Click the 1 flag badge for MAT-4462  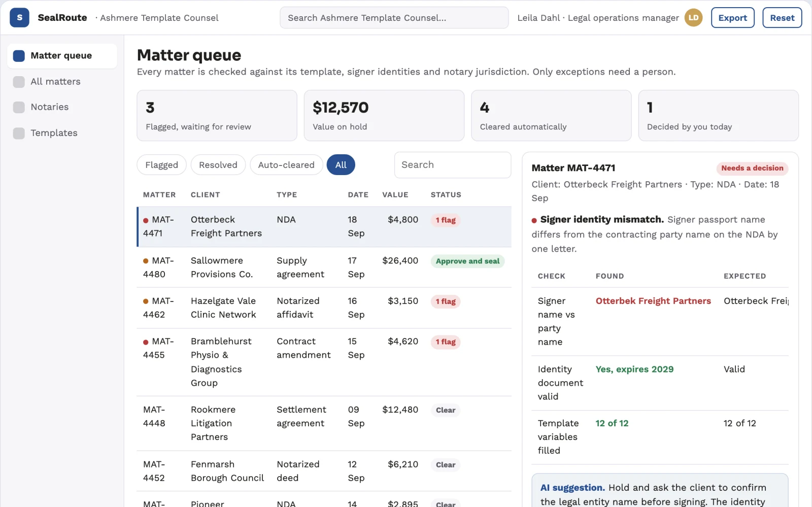click(x=446, y=301)
